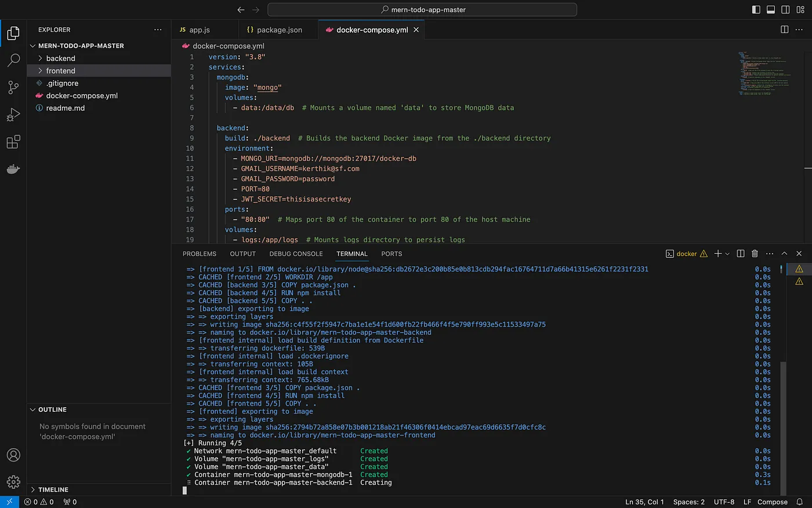Switch to the Debug Console tab

pos(296,254)
